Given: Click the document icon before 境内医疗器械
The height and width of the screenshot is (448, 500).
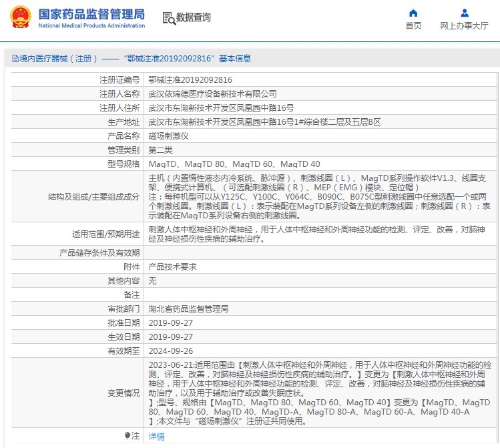Looking at the screenshot, I should click(15, 58).
